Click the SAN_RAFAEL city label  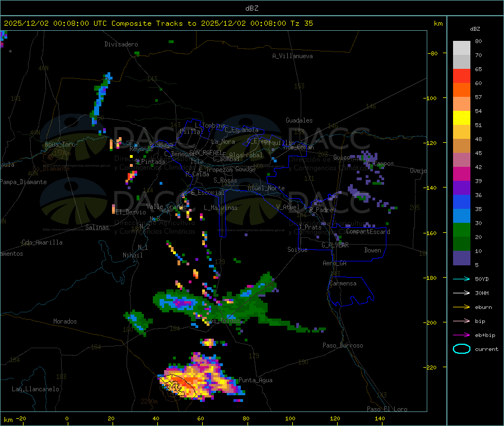(x=206, y=153)
